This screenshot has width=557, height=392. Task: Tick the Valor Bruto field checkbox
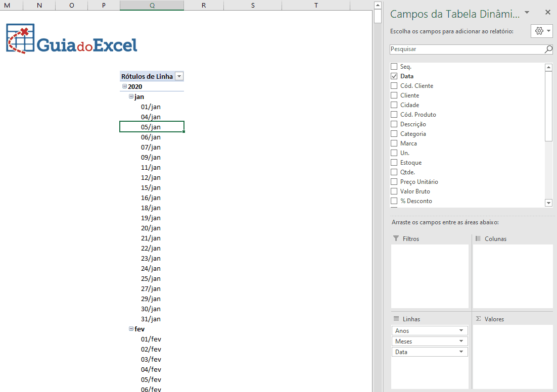click(x=394, y=191)
